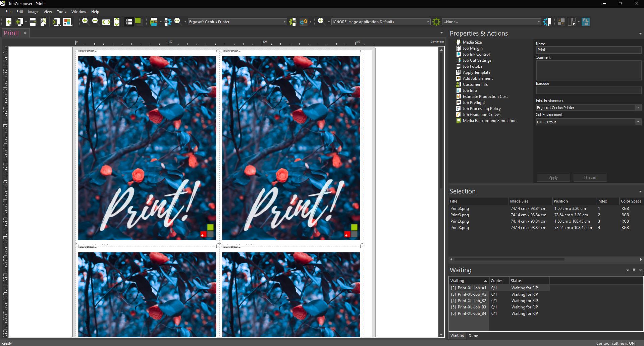Click the print environment tiles icon
644x346 pixels.
click(x=154, y=22)
